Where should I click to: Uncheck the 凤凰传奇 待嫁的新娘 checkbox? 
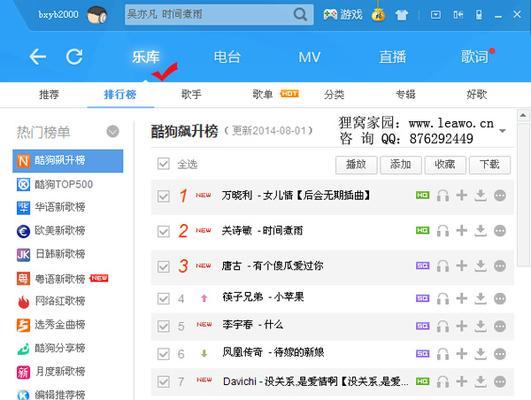tap(163, 354)
